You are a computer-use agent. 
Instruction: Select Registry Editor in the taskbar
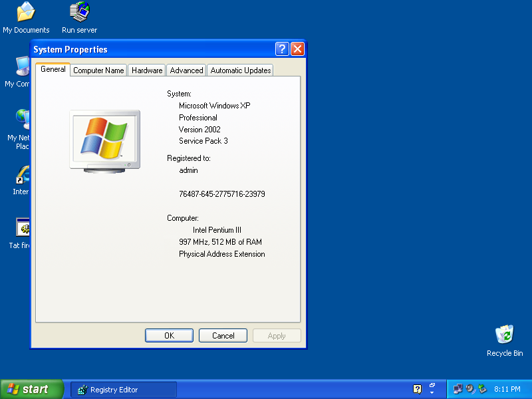[x=123, y=388]
